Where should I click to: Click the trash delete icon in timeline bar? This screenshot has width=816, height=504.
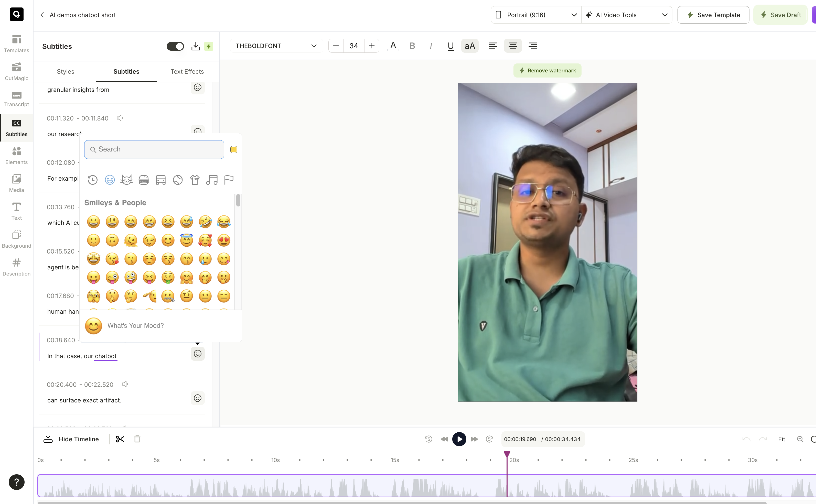137,439
